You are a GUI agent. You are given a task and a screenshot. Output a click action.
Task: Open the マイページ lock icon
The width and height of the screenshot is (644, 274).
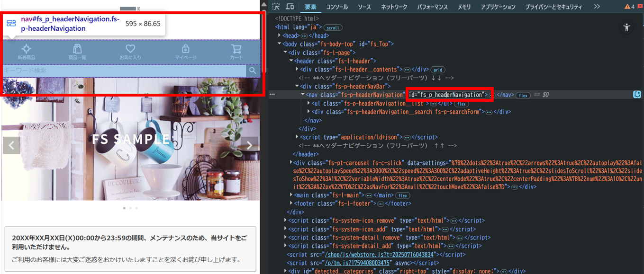[186, 49]
